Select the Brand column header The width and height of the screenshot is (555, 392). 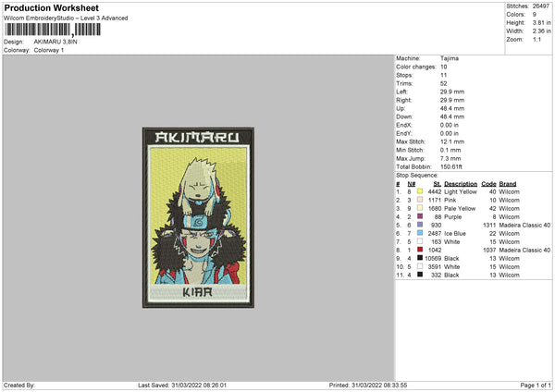tap(508, 184)
